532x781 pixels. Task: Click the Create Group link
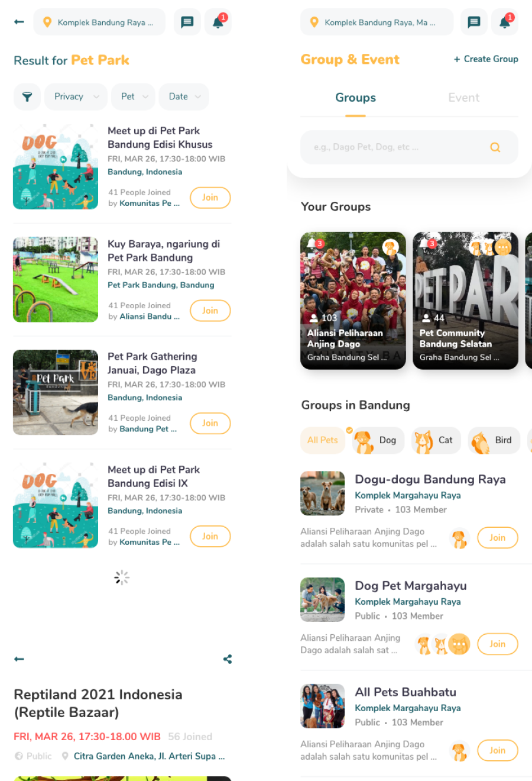pos(486,59)
